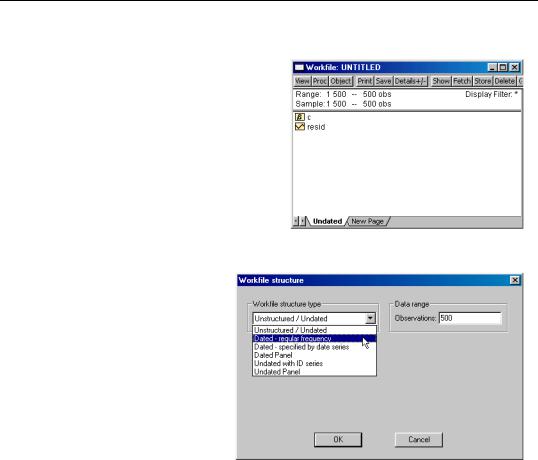The image size is (538, 460).
Task: Click the Observations input field
Action: point(470,318)
